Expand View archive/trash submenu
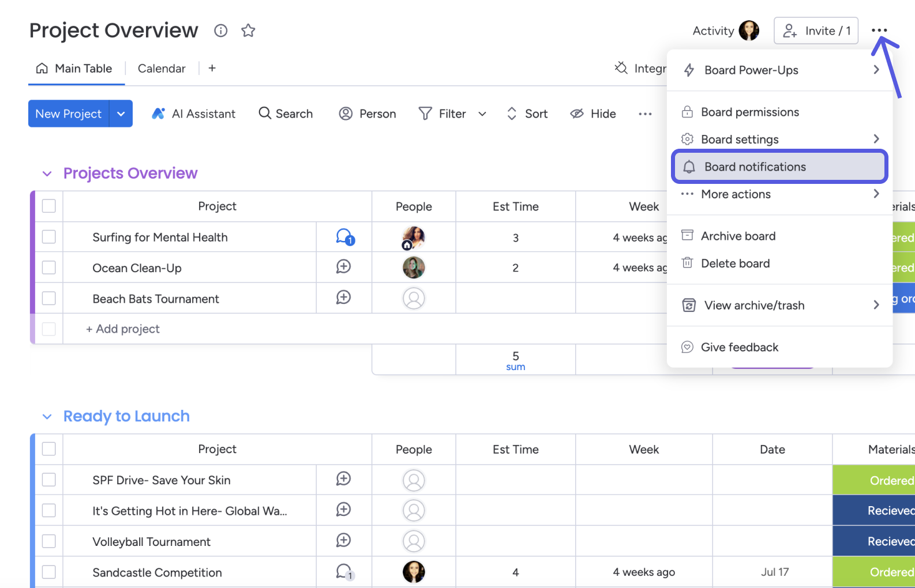Image resolution: width=915 pixels, height=588 pixels. tap(876, 305)
